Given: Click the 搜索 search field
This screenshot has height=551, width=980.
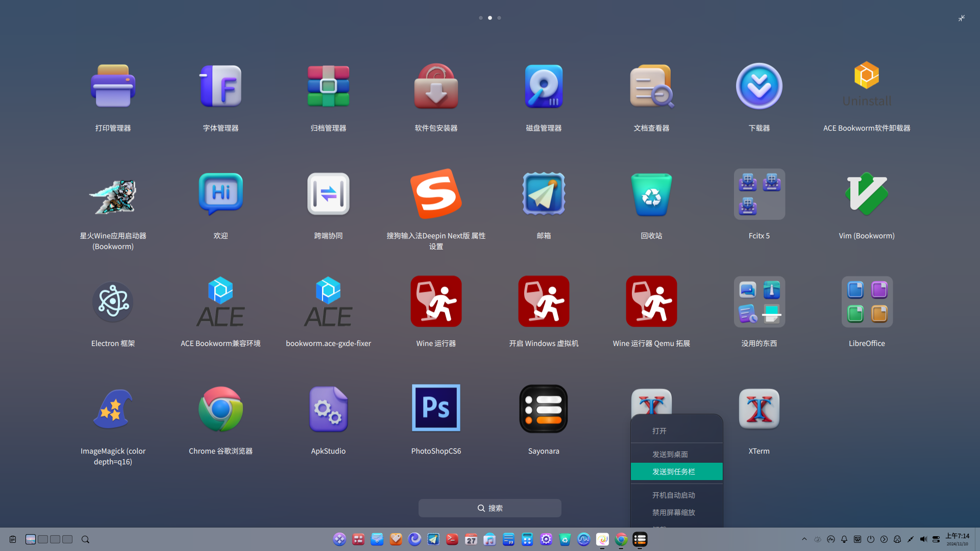Looking at the screenshot, I should pos(489,508).
